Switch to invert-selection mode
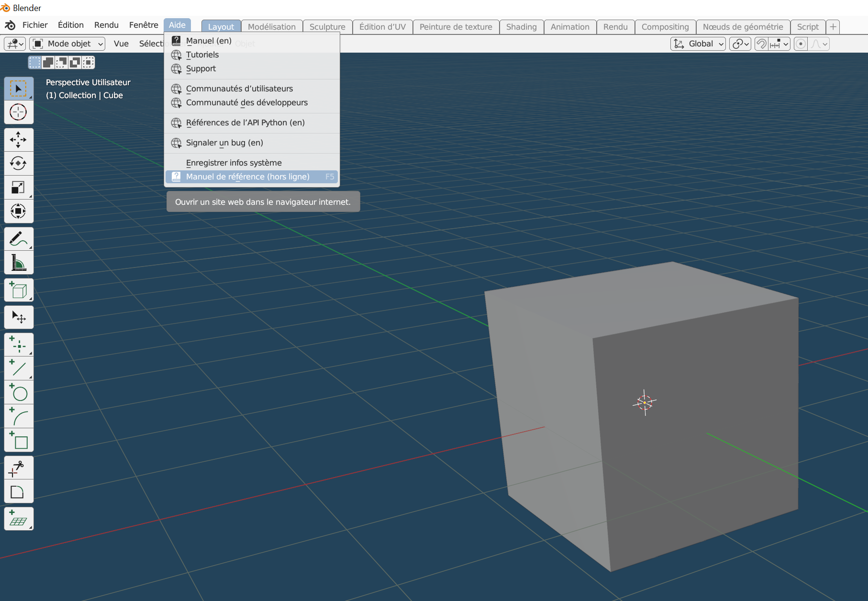This screenshot has width=868, height=601. (x=75, y=62)
